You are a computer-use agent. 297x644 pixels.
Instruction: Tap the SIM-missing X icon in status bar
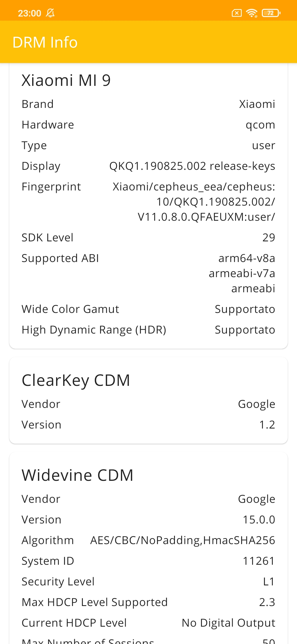[237, 13]
